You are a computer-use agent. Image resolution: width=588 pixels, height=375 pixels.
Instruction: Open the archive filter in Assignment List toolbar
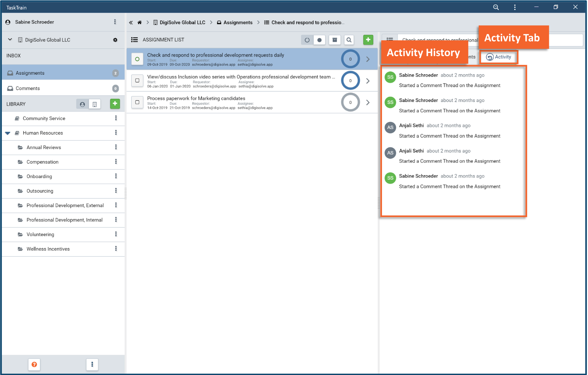click(x=335, y=40)
